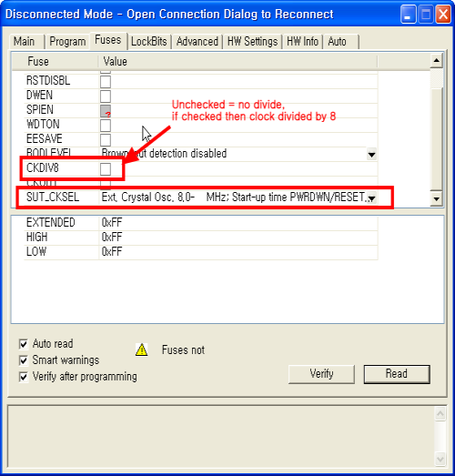Uncheck the Smart warnings option
Viewport: 455px width, 476px height.
click(x=24, y=360)
